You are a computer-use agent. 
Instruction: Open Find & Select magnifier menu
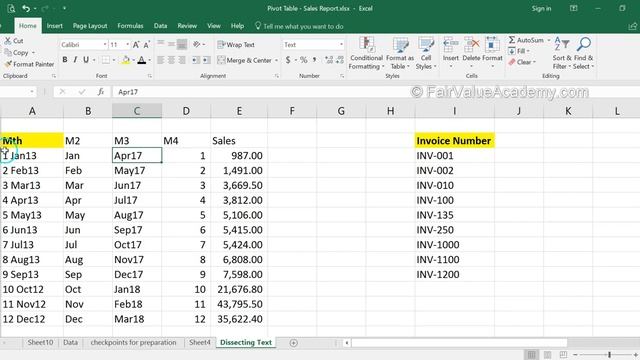pos(584,53)
